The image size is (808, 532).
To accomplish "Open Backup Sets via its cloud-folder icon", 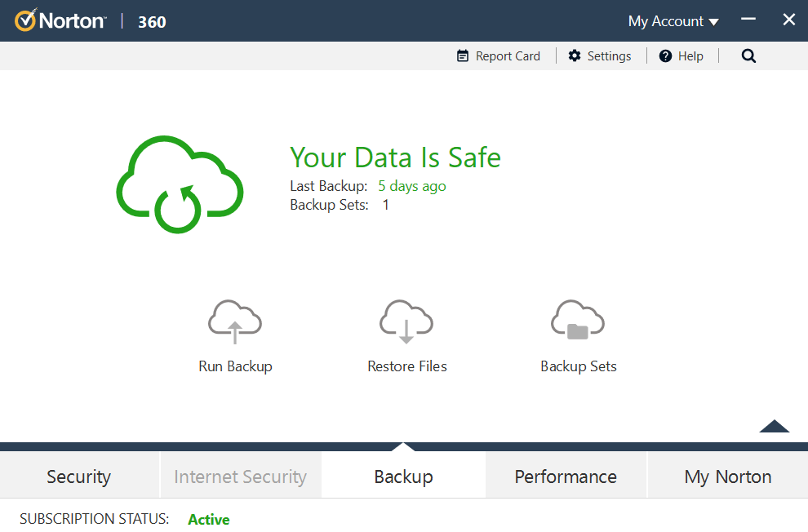I will click(578, 321).
